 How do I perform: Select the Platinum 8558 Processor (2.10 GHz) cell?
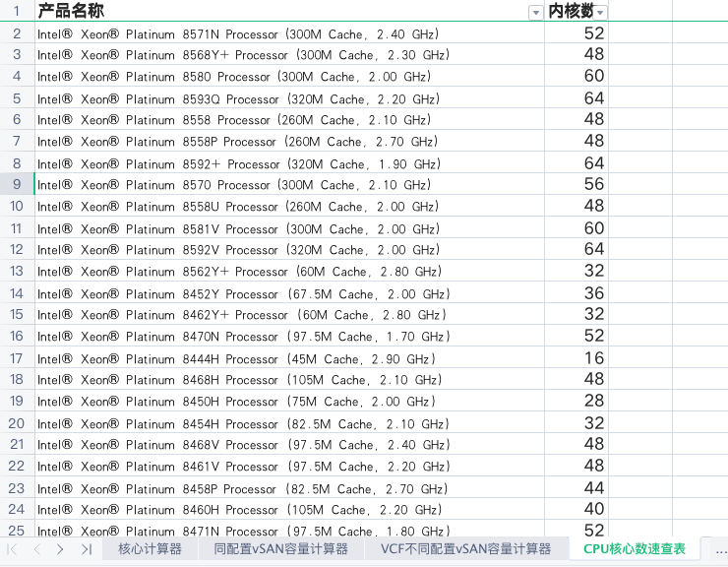[x=289, y=119]
